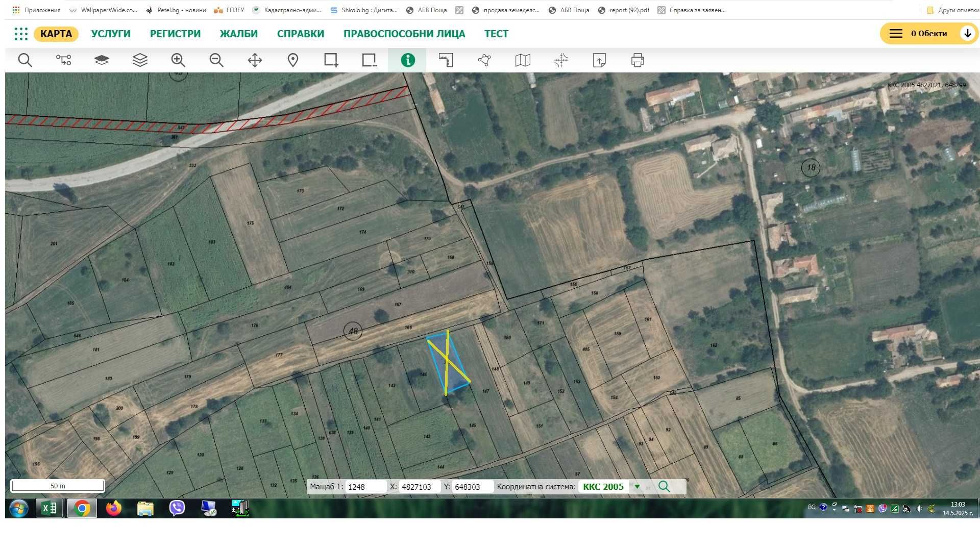Open the ЖАЛБИ menu

coord(238,34)
